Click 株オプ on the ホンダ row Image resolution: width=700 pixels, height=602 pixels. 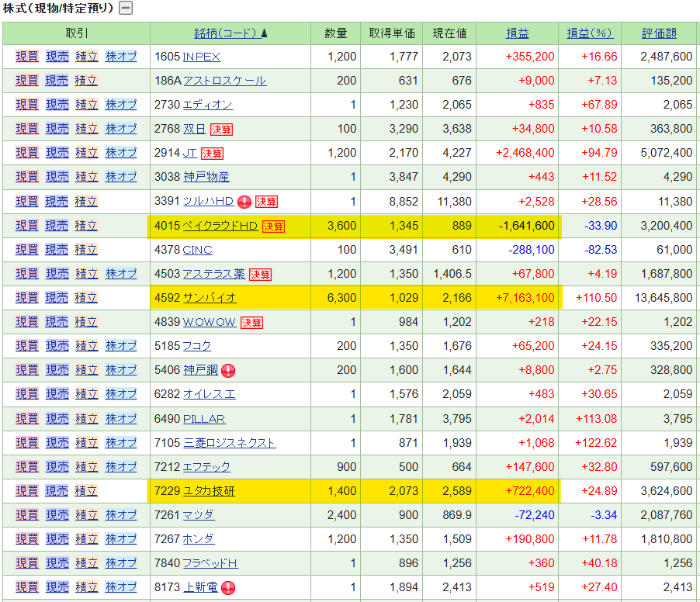pos(121,539)
